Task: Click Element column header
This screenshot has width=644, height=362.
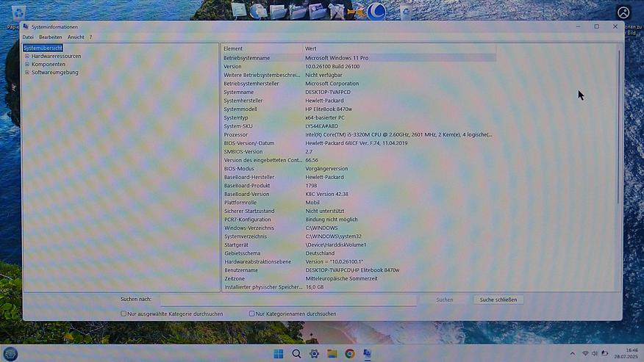Action: 262,49
